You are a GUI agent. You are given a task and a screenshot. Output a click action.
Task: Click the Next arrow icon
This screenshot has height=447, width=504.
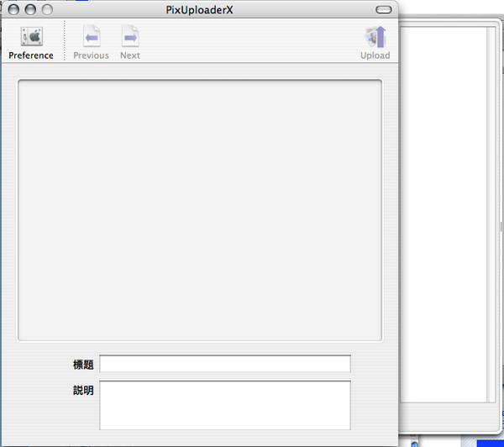coord(130,36)
